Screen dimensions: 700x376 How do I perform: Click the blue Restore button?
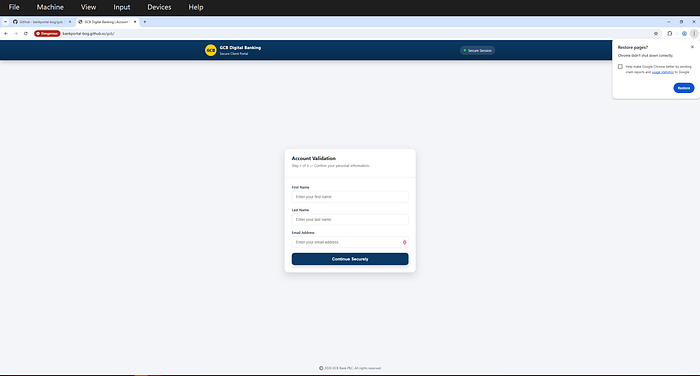[683, 88]
